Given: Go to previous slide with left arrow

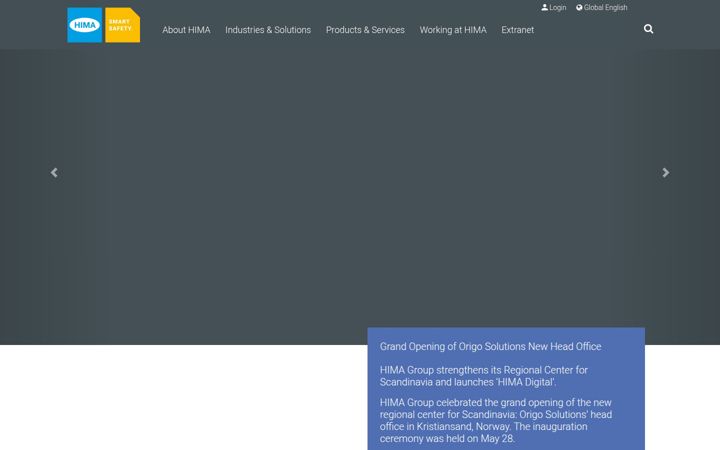Looking at the screenshot, I should 54,173.
